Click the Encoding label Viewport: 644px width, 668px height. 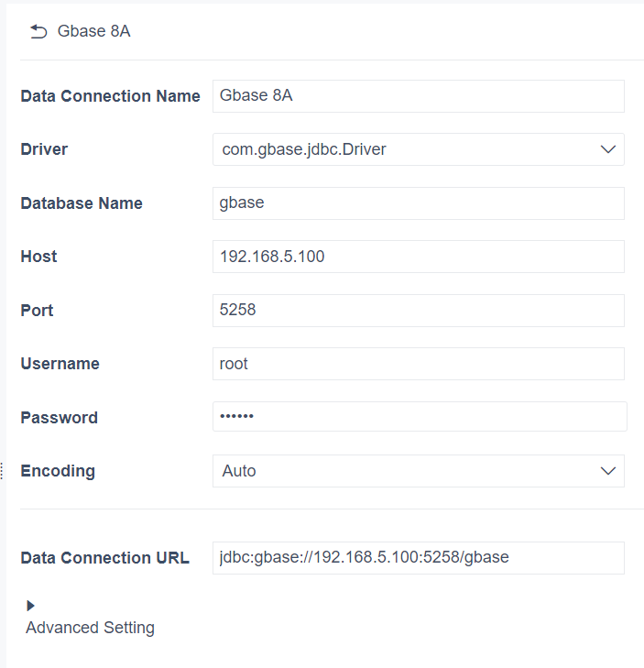click(x=58, y=471)
